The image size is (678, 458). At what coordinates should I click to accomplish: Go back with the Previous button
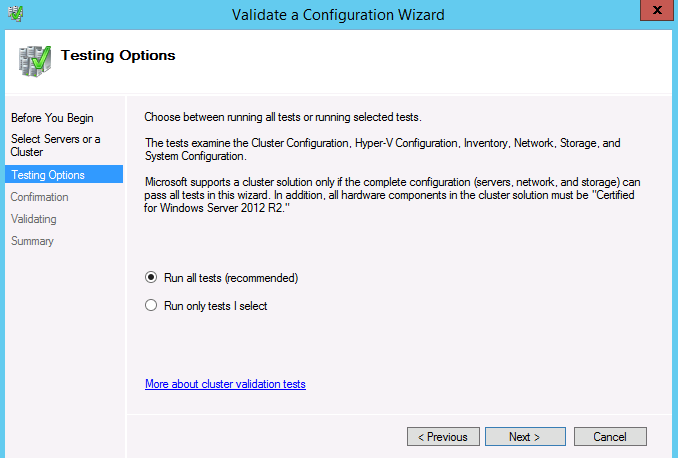point(443,437)
